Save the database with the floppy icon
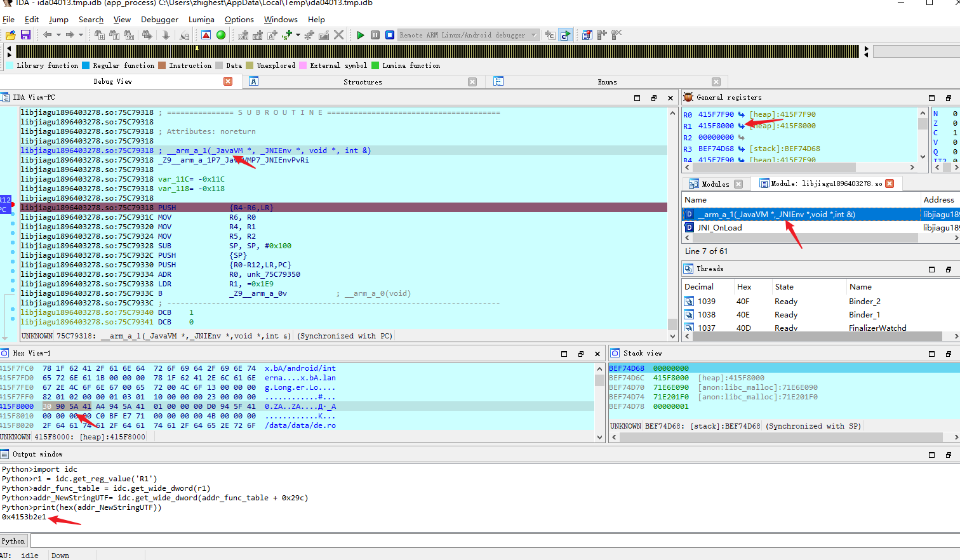The height and width of the screenshot is (560, 960). [25, 35]
